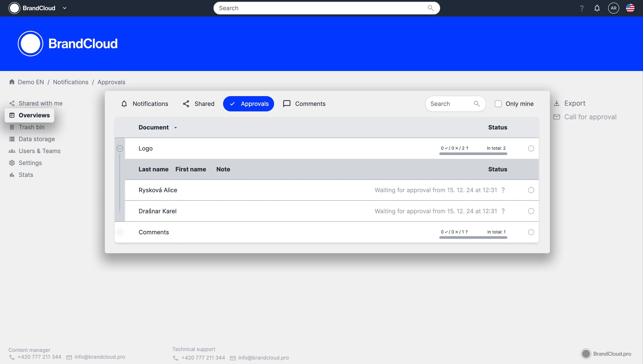Open the BrandCloud workspace dropdown chevron
This screenshot has height=364, width=643.
[x=64, y=8]
